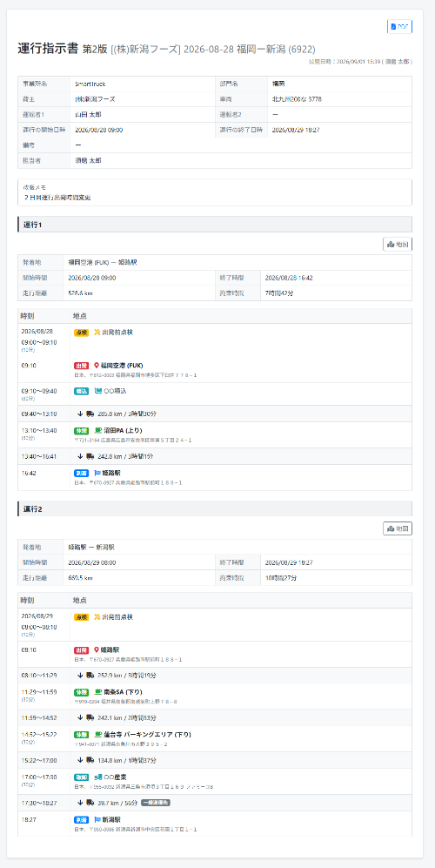Click the down arrow in the 15:22~17:00 row
Image resolution: width=435 pixels, height=868 pixels.
pos(80,760)
